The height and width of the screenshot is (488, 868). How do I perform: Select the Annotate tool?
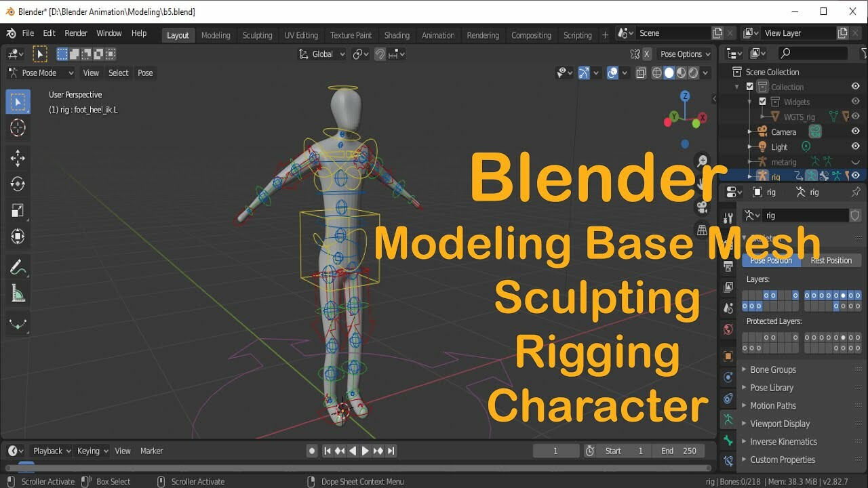(18, 268)
